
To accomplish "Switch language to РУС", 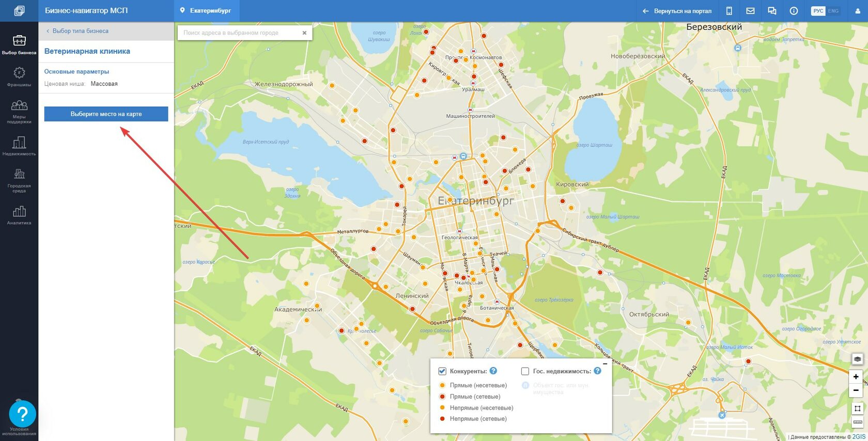I will pos(818,11).
